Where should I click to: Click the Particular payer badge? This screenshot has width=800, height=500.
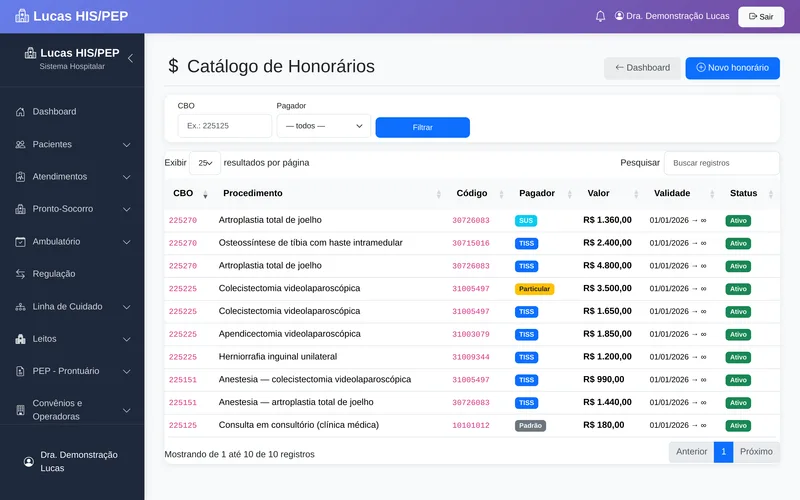point(534,289)
